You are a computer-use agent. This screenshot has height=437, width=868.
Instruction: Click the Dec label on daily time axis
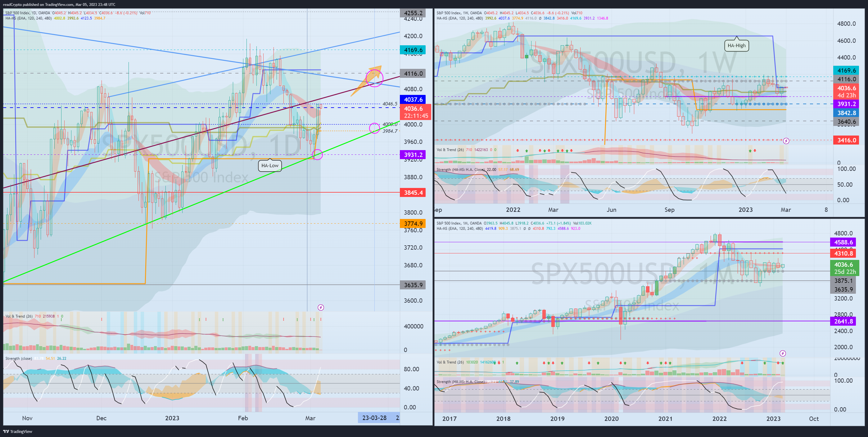click(x=101, y=418)
